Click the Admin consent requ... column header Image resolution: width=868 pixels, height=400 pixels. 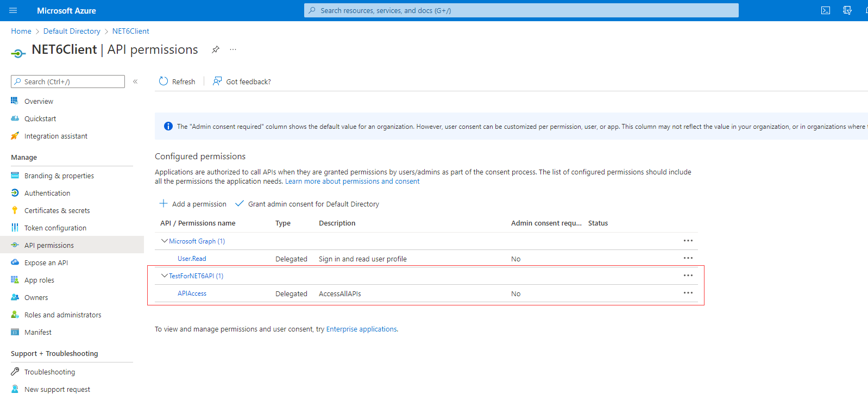click(x=546, y=223)
